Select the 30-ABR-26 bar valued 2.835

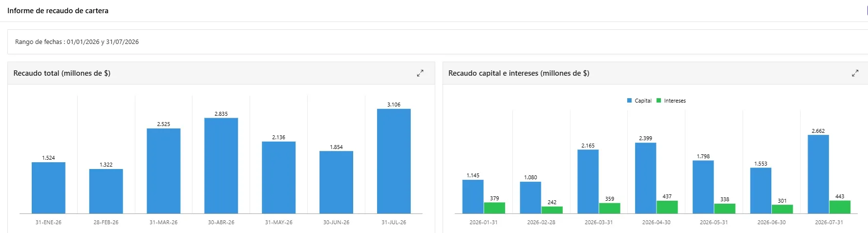(x=221, y=166)
